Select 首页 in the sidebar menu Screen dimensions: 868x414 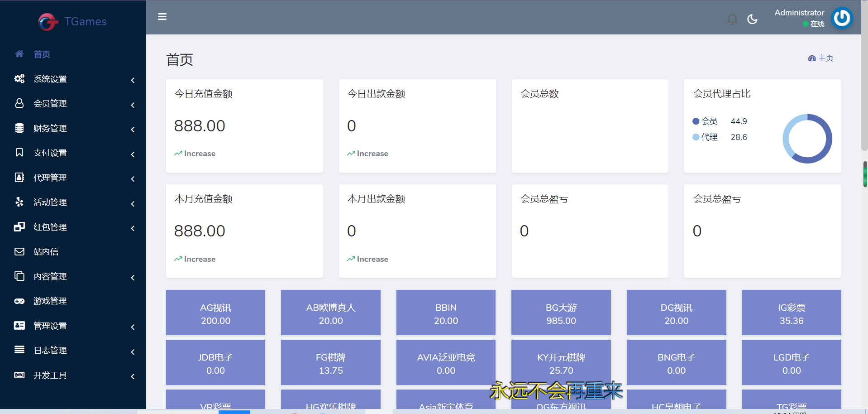42,54
